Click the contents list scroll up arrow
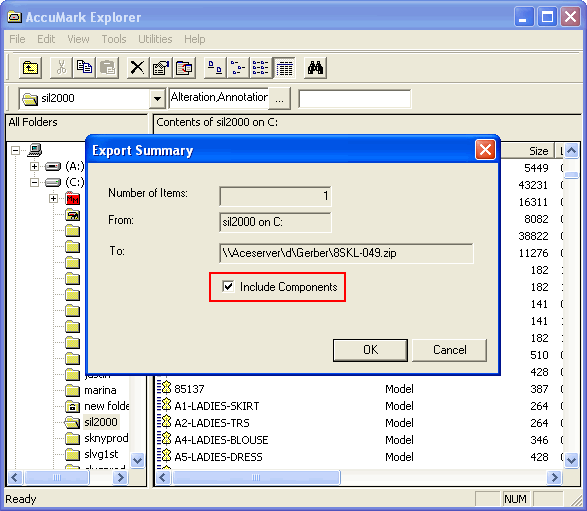Image resolution: width=587 pixels, height=511 pixels. [x=571, y=151]
